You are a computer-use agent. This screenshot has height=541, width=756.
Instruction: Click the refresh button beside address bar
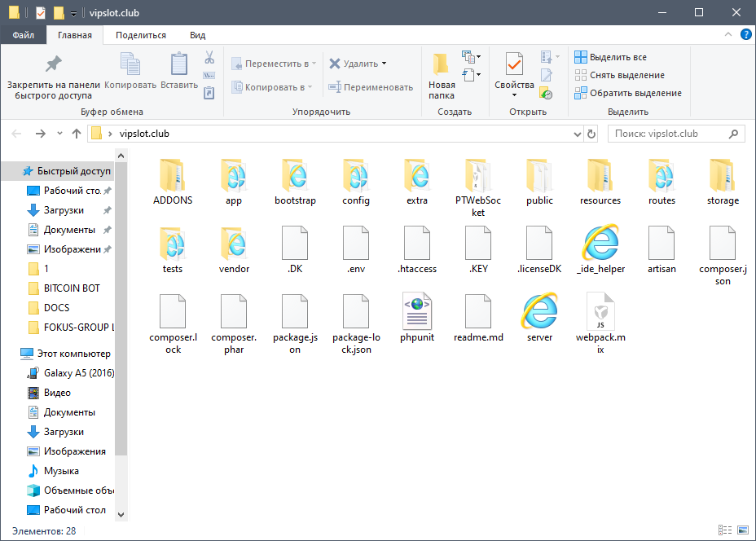[591, 134]
